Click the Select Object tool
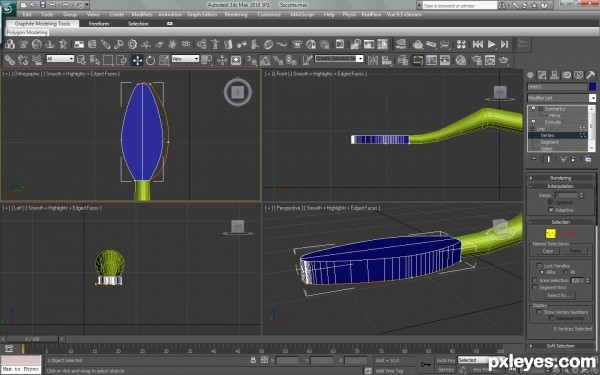This screenshot has height=375, width=600. tap(81, 60)
